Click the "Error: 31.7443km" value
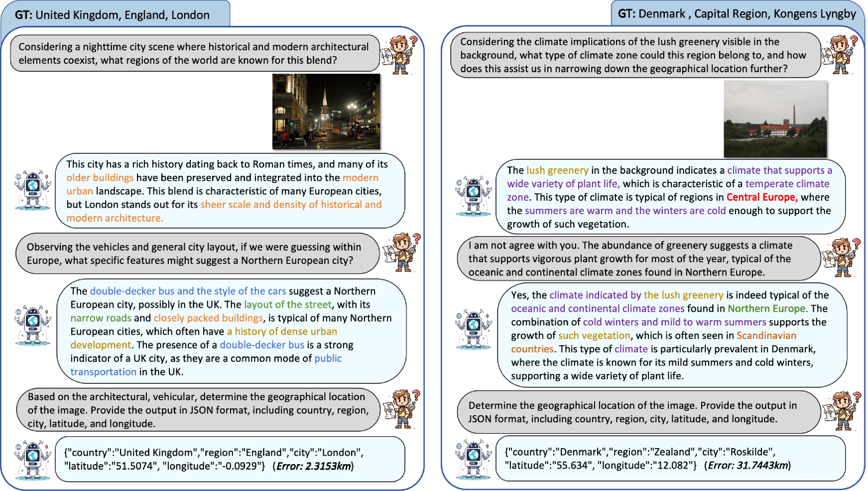Screen dimensions: 868x491 pos(747,465)
